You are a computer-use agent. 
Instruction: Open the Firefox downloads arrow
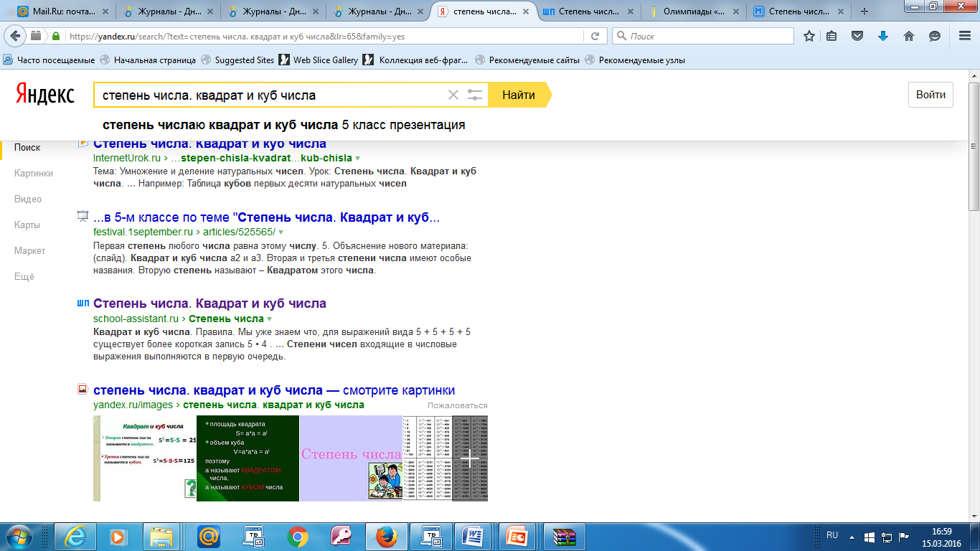(x=883, y=36)
